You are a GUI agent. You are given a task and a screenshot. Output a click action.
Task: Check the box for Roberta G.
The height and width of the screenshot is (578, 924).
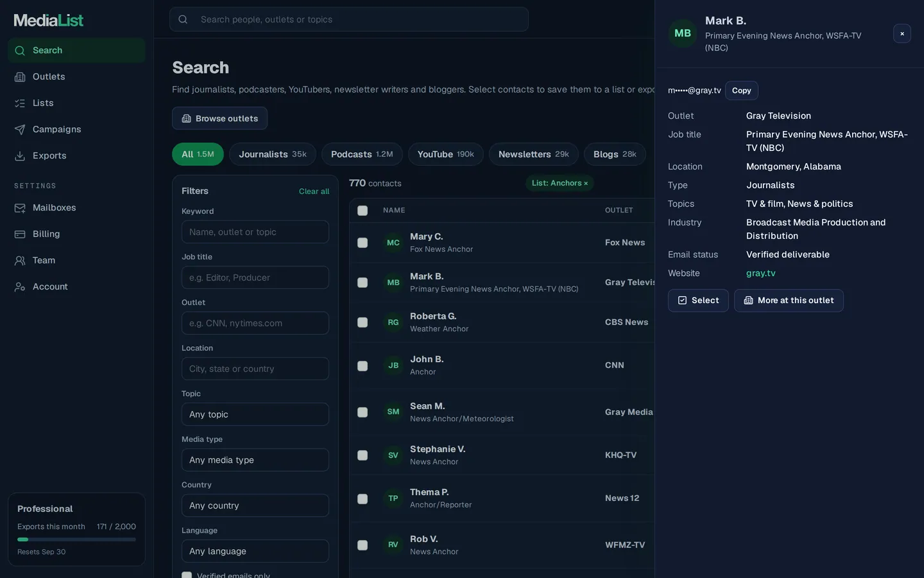click(x=363, y=322)
